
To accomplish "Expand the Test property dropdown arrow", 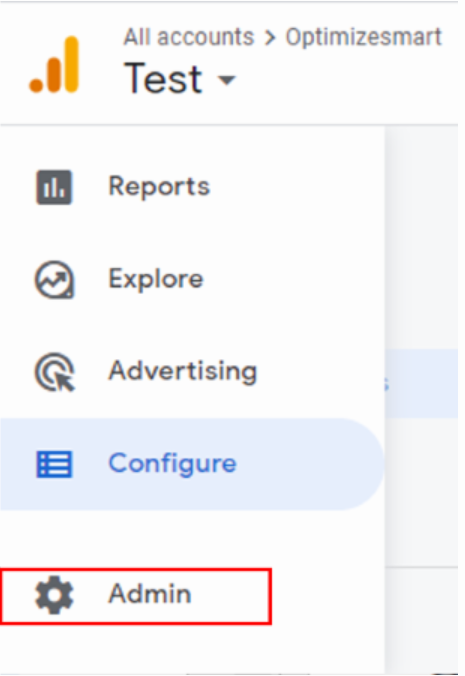I will (x=226, y=80).
